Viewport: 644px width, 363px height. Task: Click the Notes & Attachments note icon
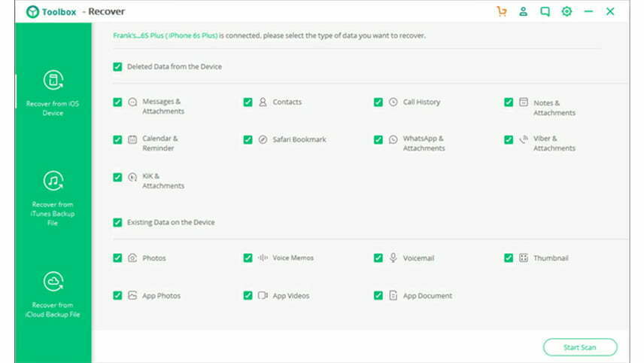524,102
